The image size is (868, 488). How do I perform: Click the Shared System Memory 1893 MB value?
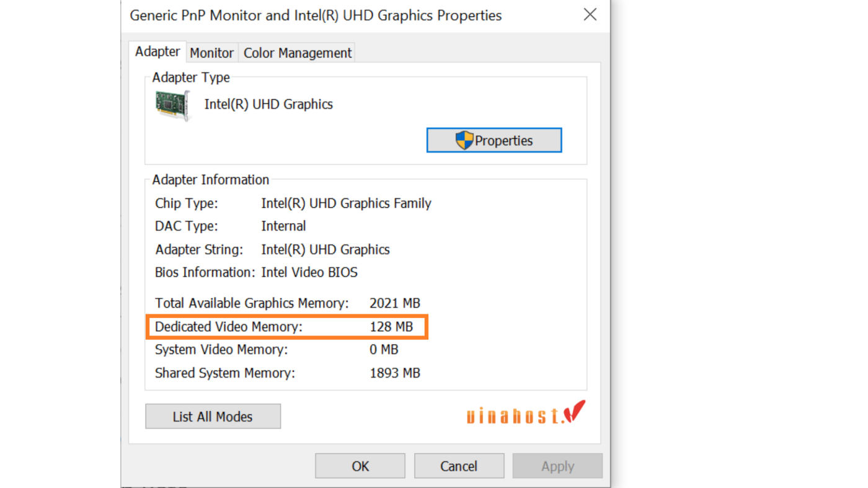click(395, 373)
